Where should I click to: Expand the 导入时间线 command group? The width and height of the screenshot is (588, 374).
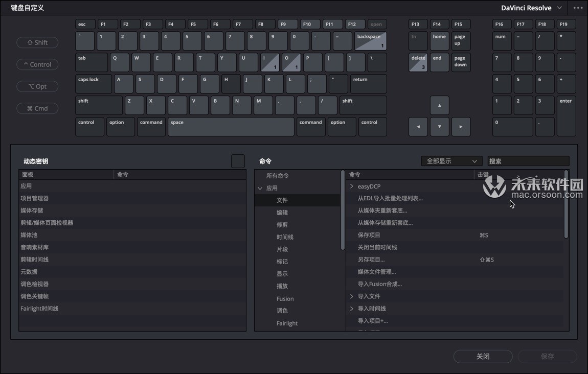(x=351, y=309)
